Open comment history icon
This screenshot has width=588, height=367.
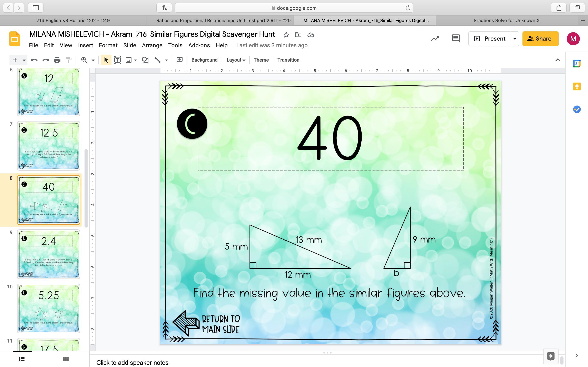tap(455, 39)
